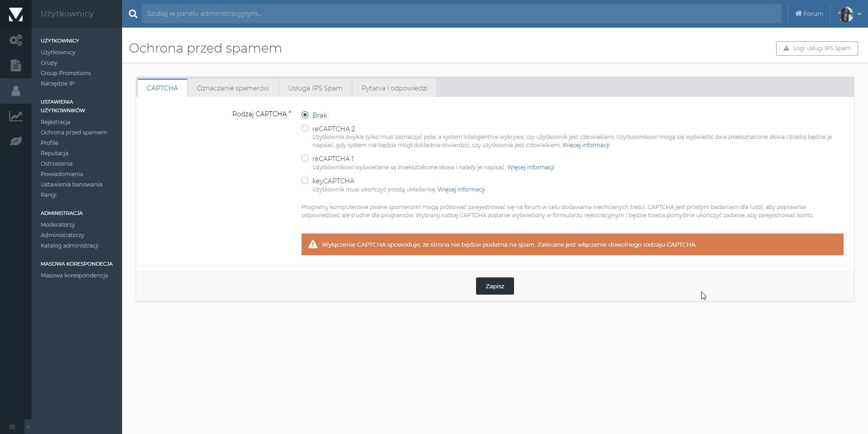Viewport: 868px width, 434px height.
Task: Click the Members person icon in sidebar
Action: click(x=16, y=91)
